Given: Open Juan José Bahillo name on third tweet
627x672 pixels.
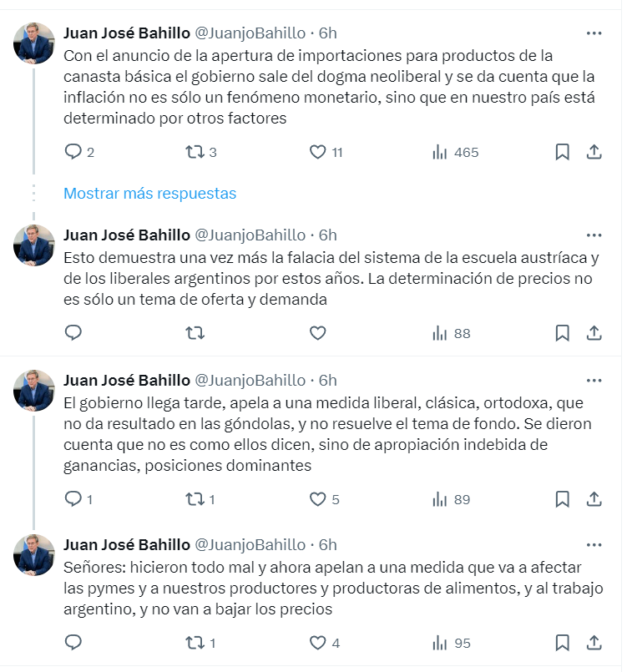Looking at the screenshot, I should point(127,381).
